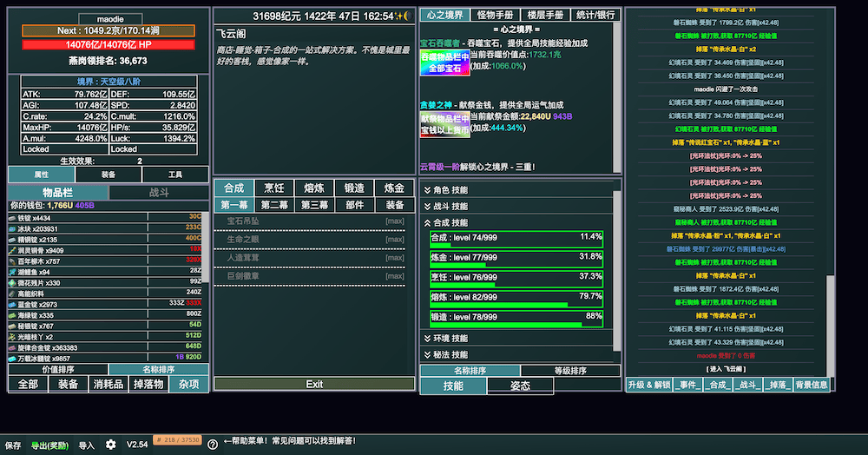Click the Exit button

coord(314,384)
